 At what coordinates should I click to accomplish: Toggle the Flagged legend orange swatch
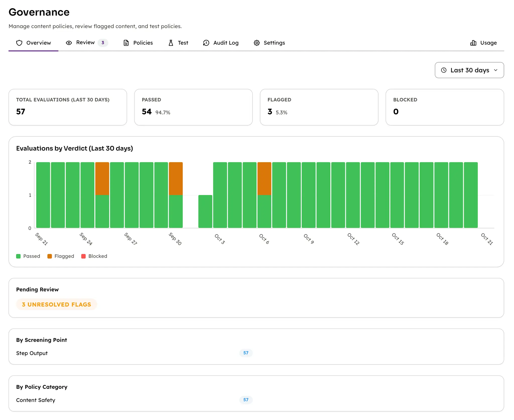[x=50, y=256]
